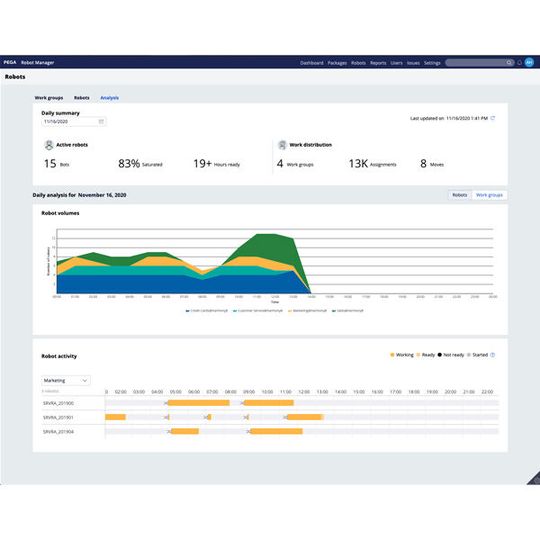Click first working bar of SRVRA_201904
The image size is (540, 540).
tap(185, 432)
